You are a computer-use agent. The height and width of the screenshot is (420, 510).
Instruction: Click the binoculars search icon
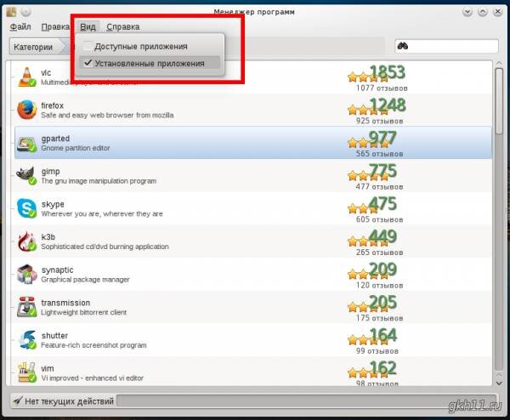coord(403,46)
